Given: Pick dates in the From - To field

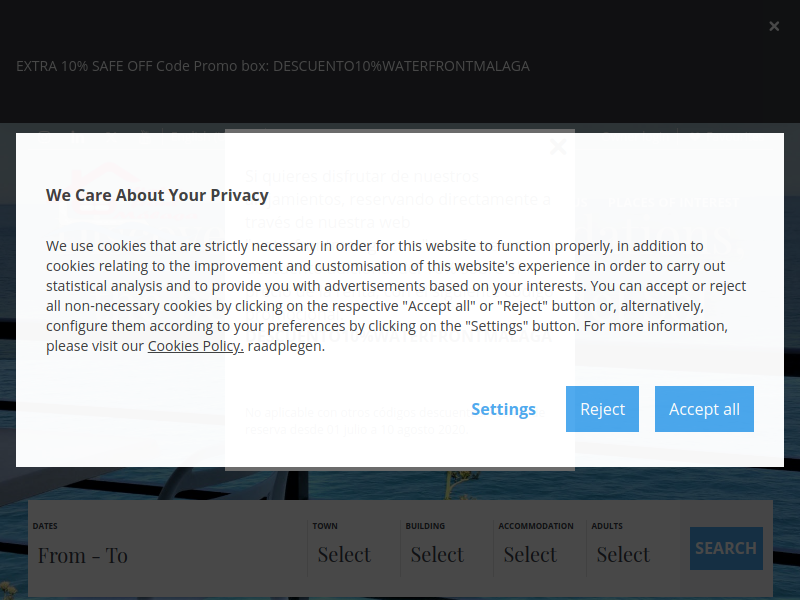Looking at the screenshot, I should [168, 555].
